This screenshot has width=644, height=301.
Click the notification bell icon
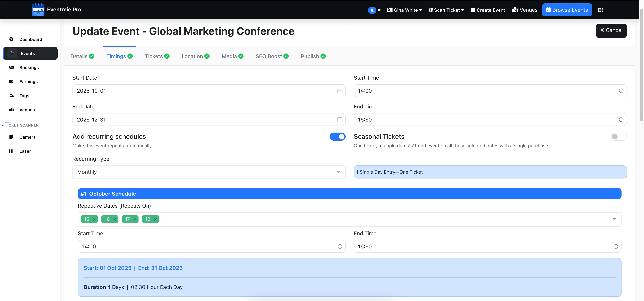[372, 10]
